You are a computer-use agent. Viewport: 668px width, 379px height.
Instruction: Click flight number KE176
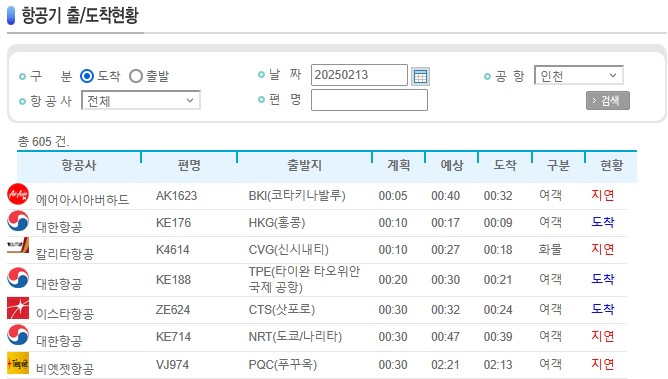point(173,223)
